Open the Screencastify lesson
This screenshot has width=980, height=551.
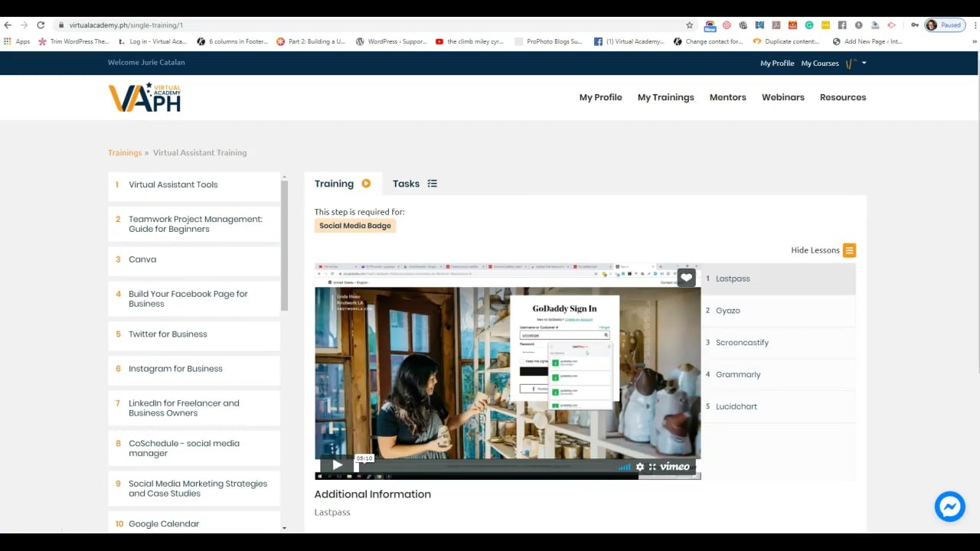(x=778, y=343)
